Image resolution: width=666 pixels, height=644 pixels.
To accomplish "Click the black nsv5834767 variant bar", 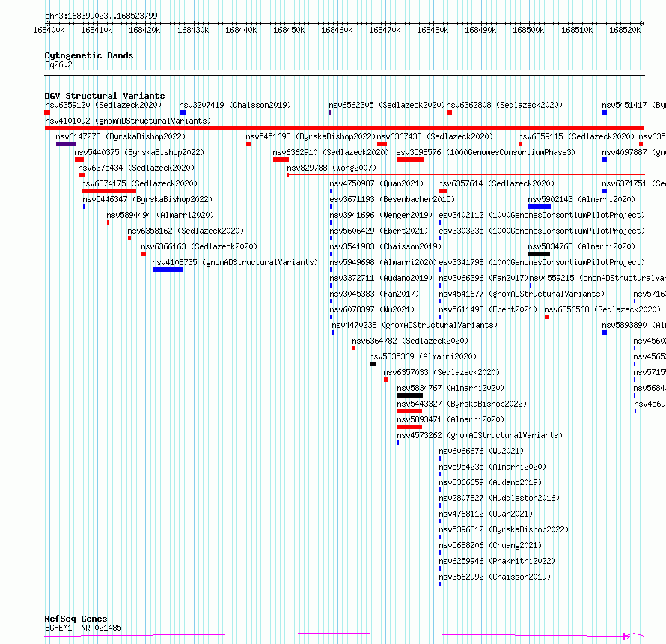I will [x=410, y=395].
